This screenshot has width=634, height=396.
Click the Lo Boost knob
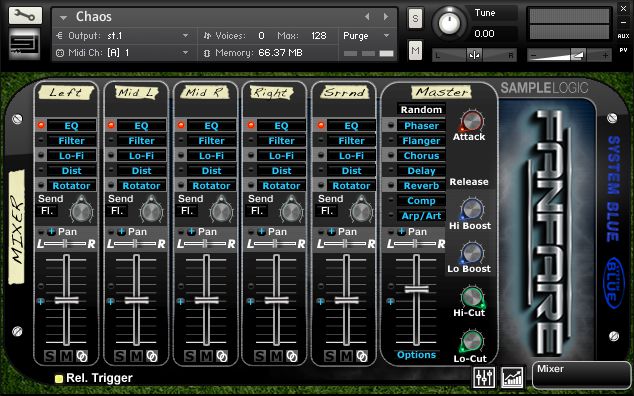472,252
